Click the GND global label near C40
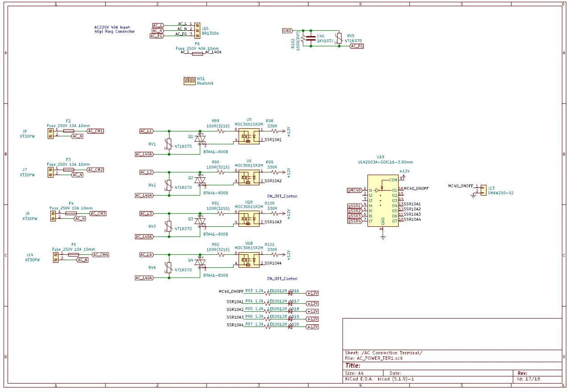The width and height of the screenshot is (569, 392). click(x=288, y=31)
